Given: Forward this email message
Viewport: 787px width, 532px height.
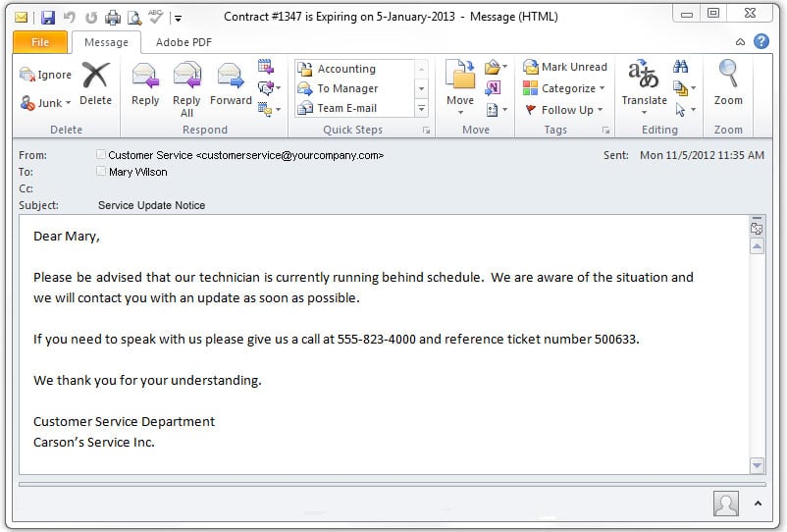Looking at the screenshot, I should (231, 84).
